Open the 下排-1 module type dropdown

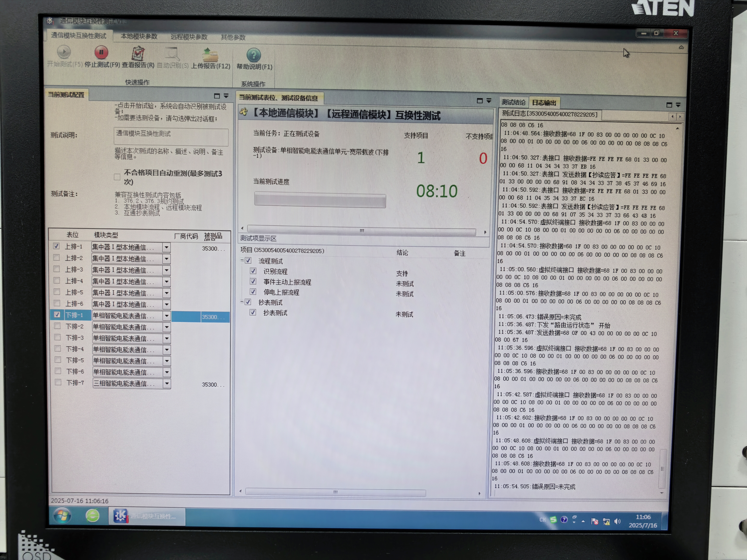click(x=167, y=316)
